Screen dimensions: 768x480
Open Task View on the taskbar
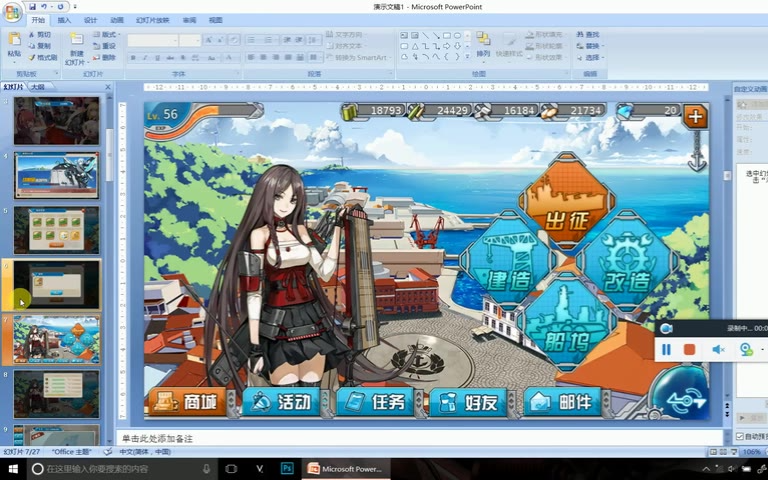click(x=231, y=469)
